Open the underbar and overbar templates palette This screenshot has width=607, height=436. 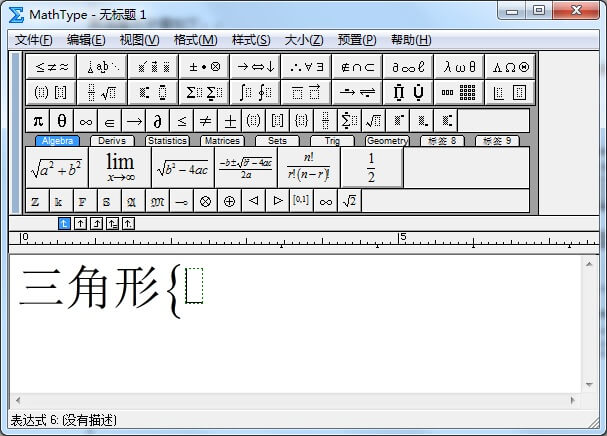307,93
